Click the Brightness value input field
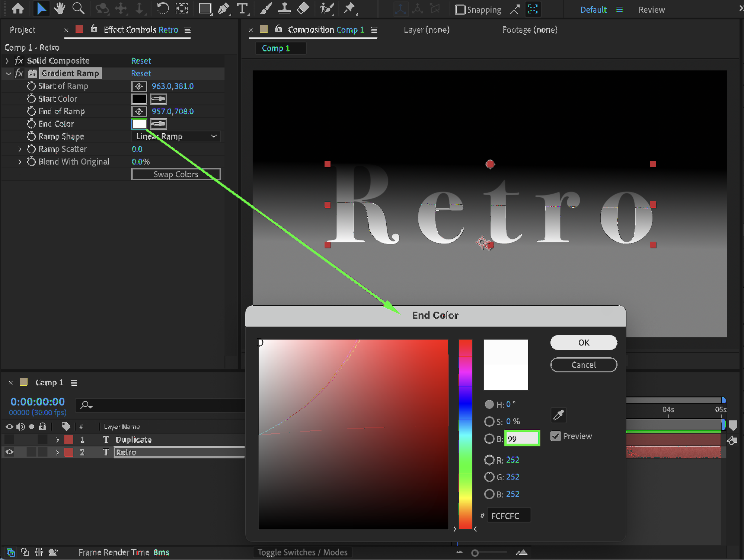 click(x=522, y=439)
